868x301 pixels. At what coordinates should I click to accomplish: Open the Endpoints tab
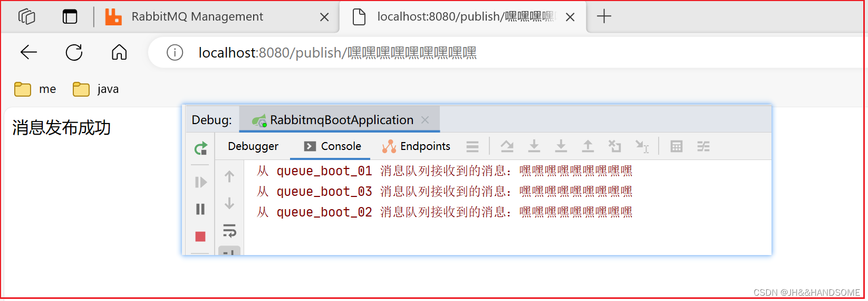coord(416,146)
